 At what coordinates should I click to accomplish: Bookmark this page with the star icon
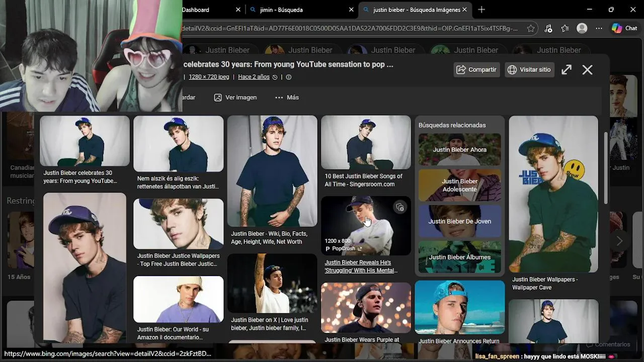(x=531, y=29)
